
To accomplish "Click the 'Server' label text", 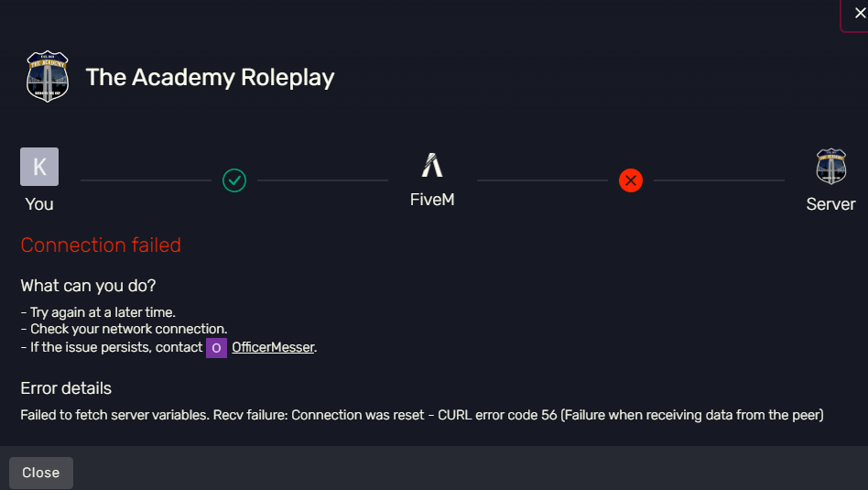I will (830, 203).
